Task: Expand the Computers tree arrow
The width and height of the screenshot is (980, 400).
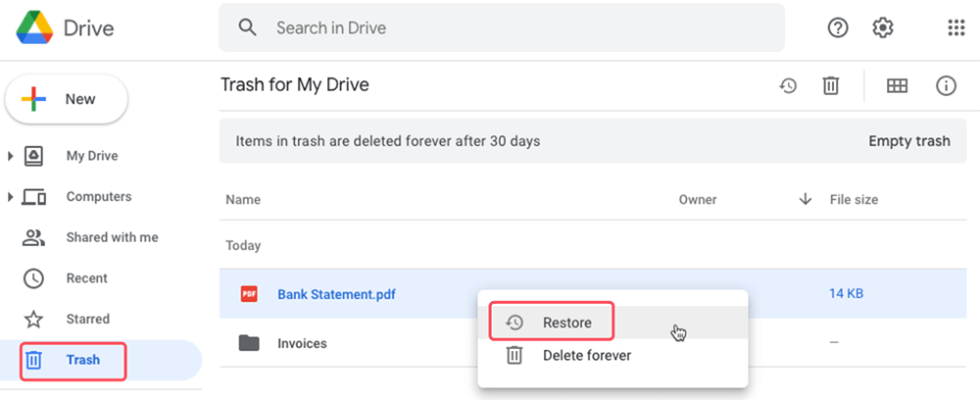Action: [10, 197]
